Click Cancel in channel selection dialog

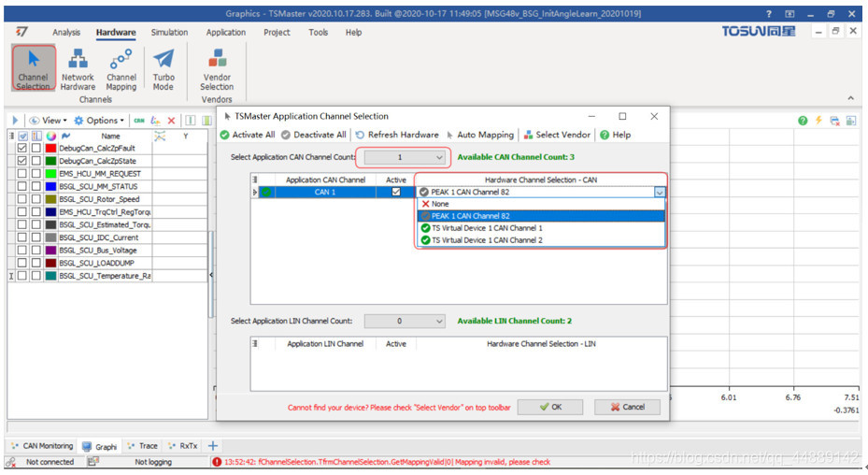(627, 407)
